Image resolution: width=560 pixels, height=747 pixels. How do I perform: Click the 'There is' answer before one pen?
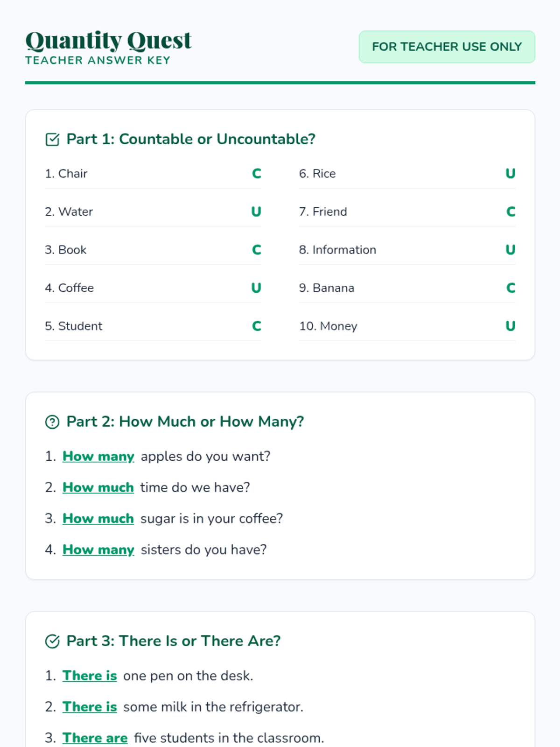90,676
